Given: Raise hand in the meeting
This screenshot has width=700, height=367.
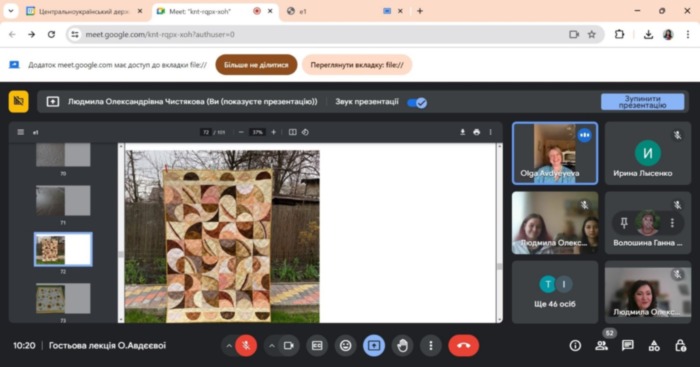Looking at the screenshot, I should click(x=402, y=346).
